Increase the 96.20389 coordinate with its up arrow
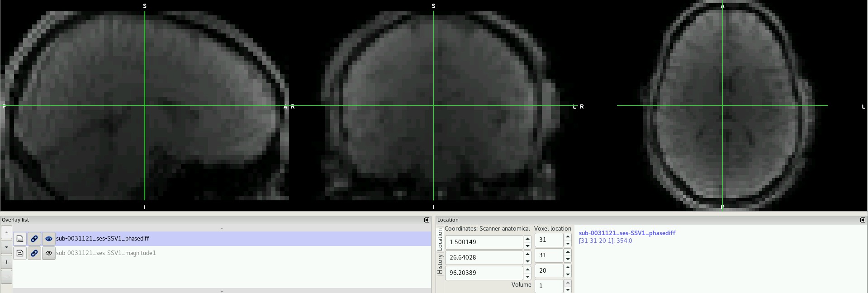Image resolution: width=868 pixels, height=293 pixels. coord(527,269)
